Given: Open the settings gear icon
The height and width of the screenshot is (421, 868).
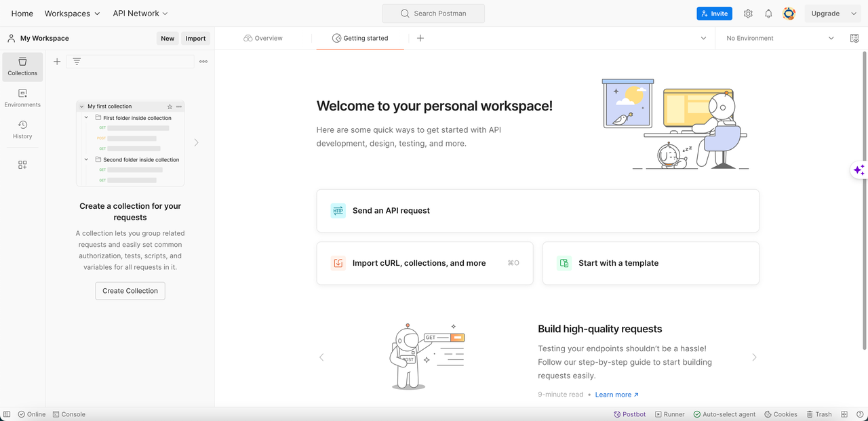Looking at the screenshot, I should coord(748,14).
